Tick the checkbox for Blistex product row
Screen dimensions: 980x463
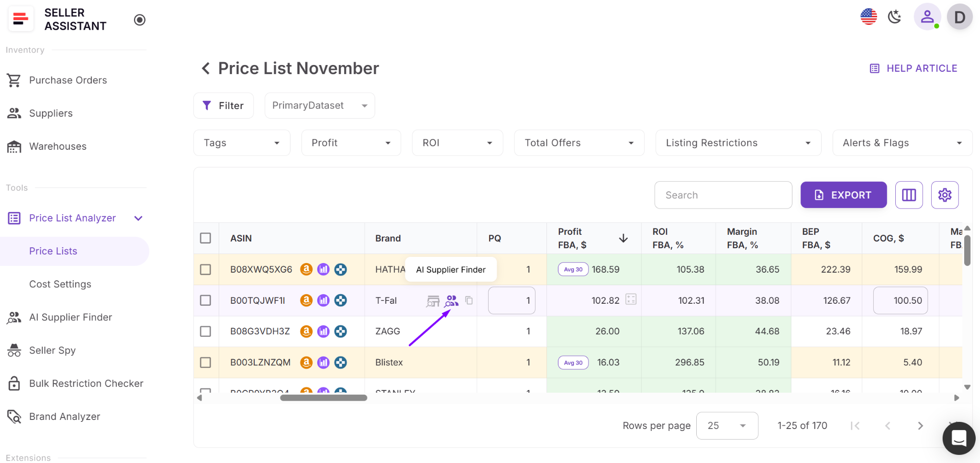point(206,362)
